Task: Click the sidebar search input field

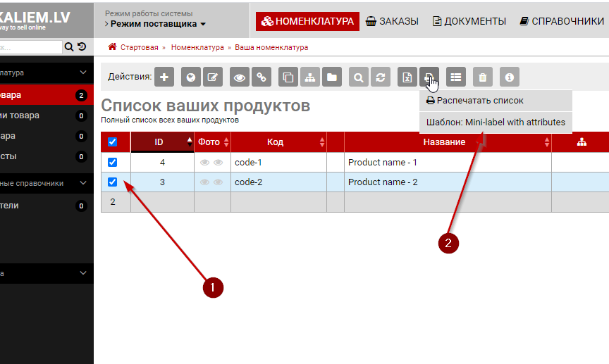Action: (31, 47)
